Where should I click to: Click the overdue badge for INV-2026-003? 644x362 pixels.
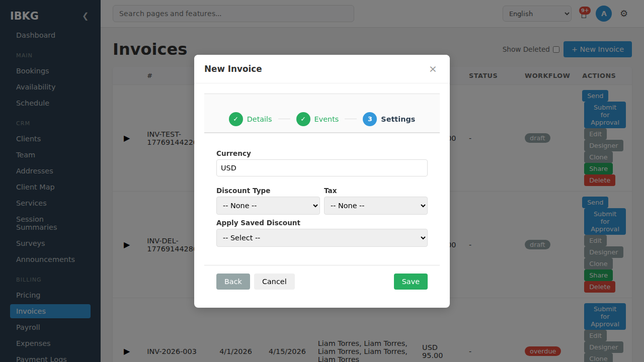(543, 351)
